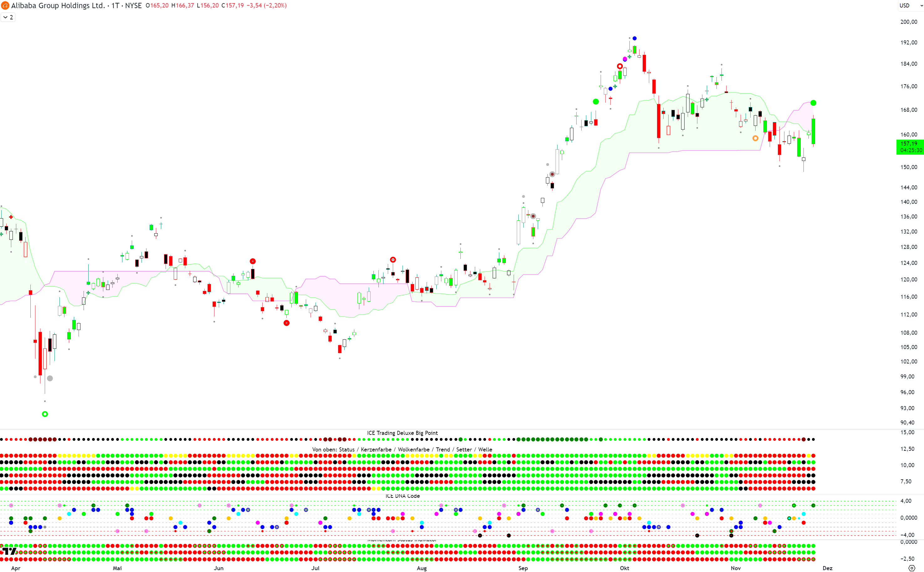The image size is (924, 572).
Task: Open the USD currency dropdown
Action: (905, 6)
